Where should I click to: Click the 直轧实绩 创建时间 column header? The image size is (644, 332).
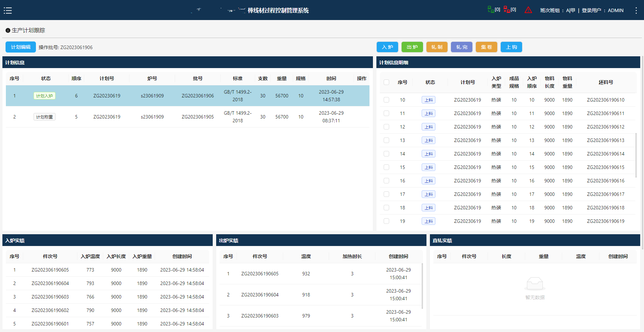click(618, 256)
